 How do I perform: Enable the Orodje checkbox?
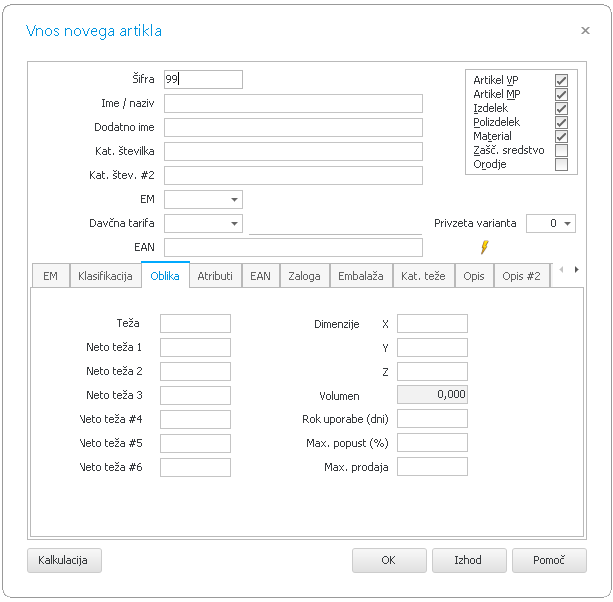[561, 164]
